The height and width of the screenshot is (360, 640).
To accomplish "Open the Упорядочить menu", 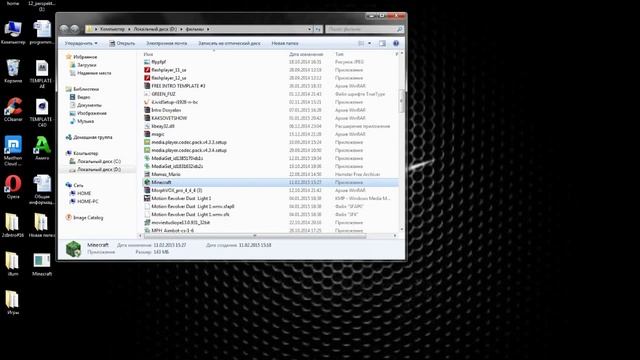I will [81, 43].
